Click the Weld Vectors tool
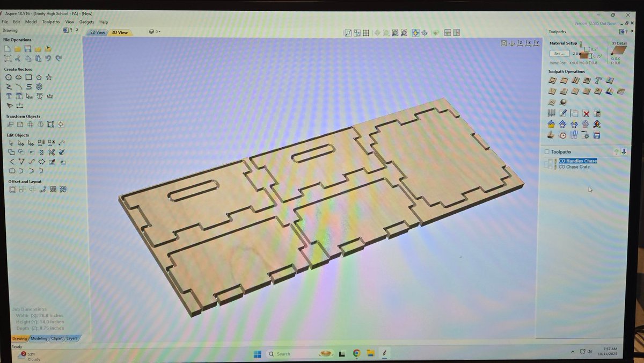 click(x=11, y=153)
